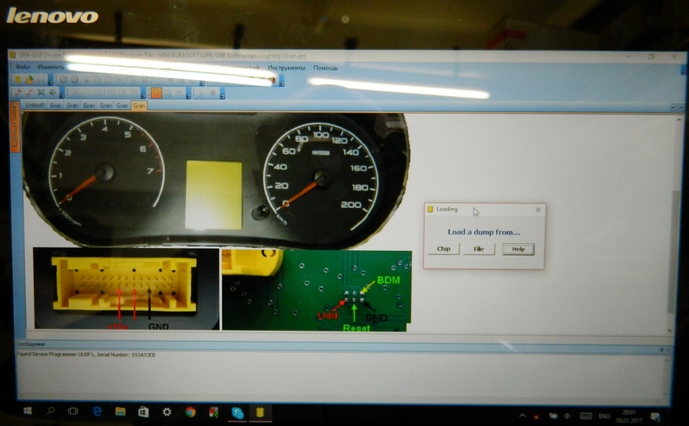
Task: Open the Windows Start menu
Action: 27,412
